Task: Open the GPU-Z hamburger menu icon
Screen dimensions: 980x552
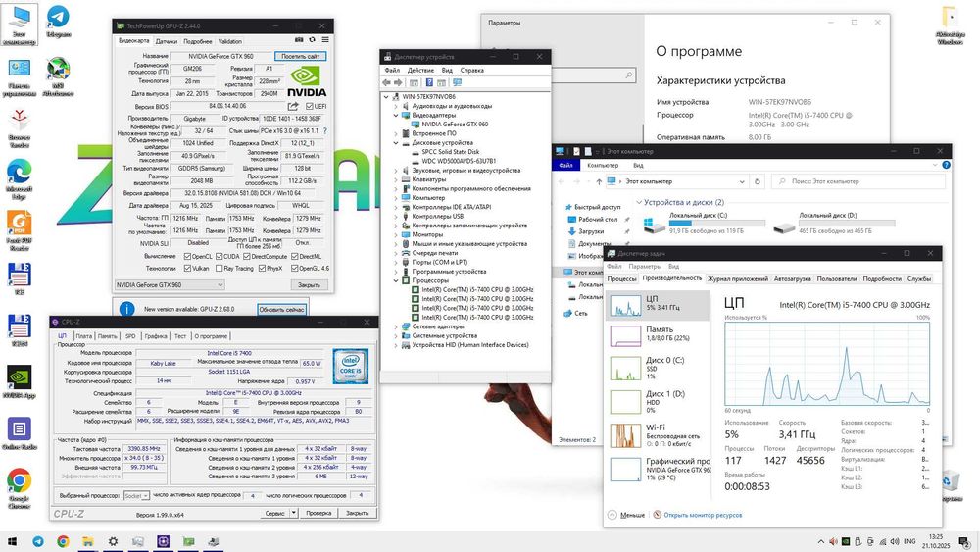Action: coord(325,40)
